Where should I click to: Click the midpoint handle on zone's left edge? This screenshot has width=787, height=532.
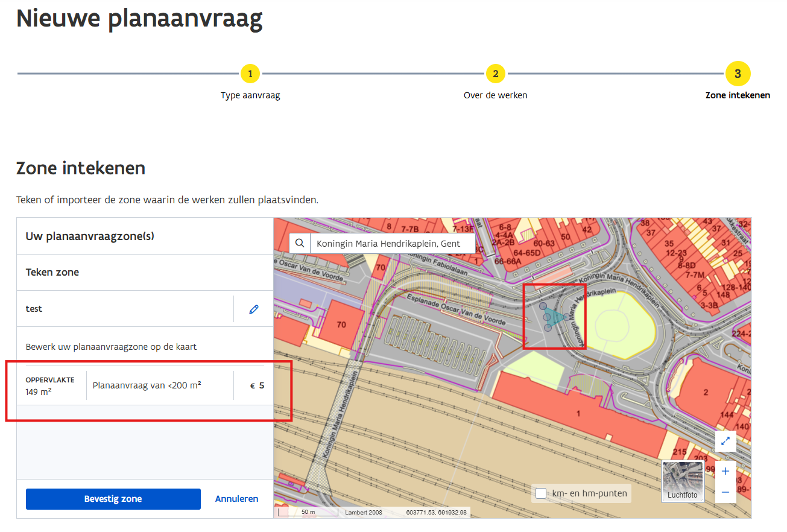(x=546, y=317)
